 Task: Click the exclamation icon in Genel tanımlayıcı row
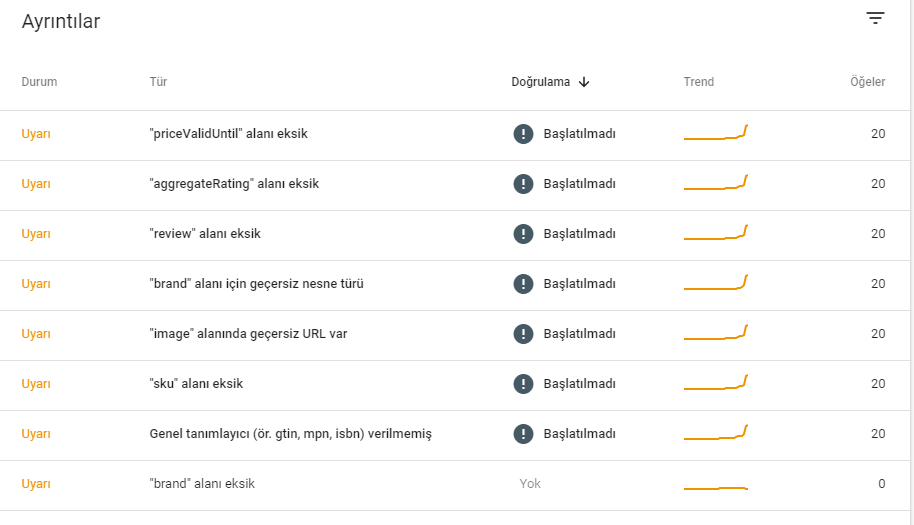[523, 434]
